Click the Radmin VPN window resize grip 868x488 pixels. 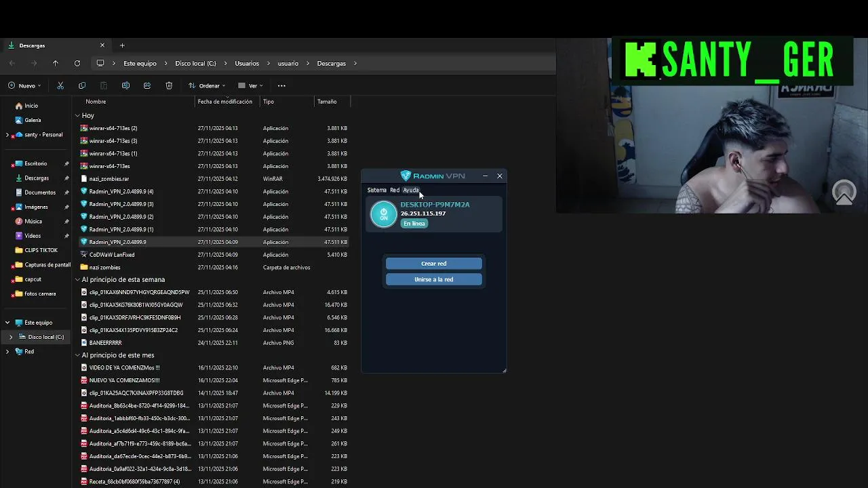504,370
